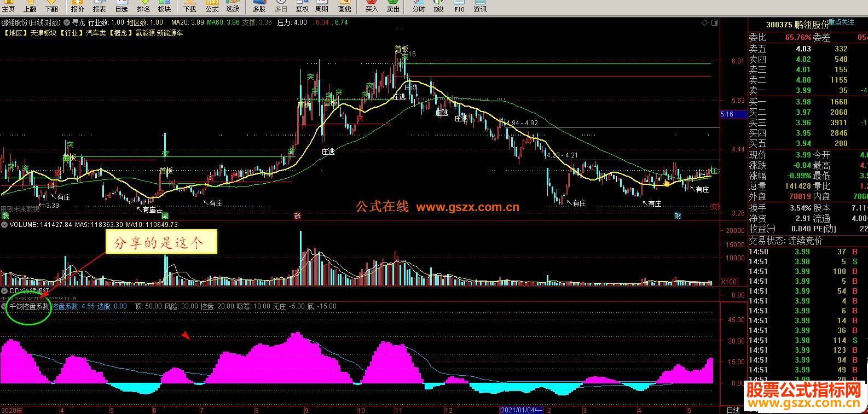Click the 2020年 label on time axis
This screenshot has height=414, width=868.
pyautogui.click(x=12, y=410)
